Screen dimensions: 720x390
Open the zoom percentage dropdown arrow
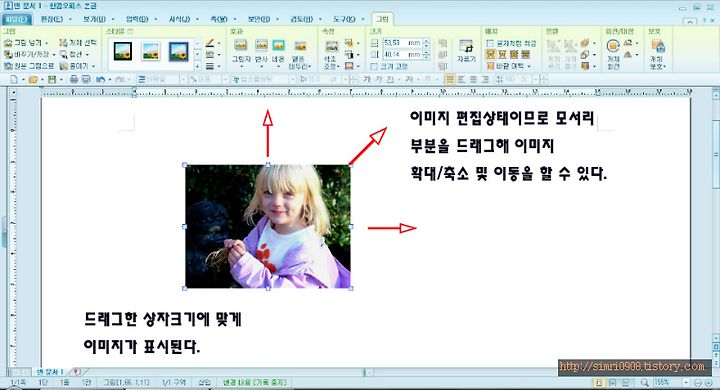[686, 382]
